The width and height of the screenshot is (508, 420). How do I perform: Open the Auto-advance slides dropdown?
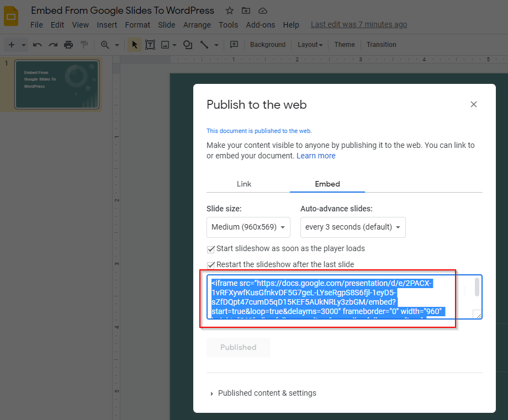point(353,227)
